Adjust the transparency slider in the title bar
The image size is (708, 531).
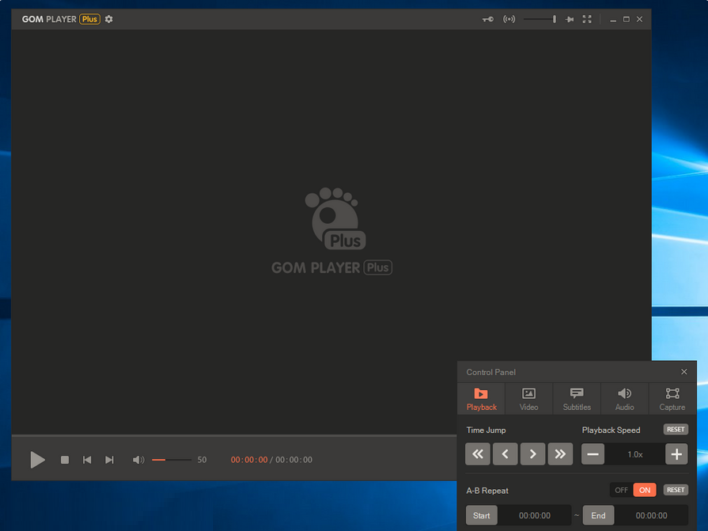(x=540, y=19)
